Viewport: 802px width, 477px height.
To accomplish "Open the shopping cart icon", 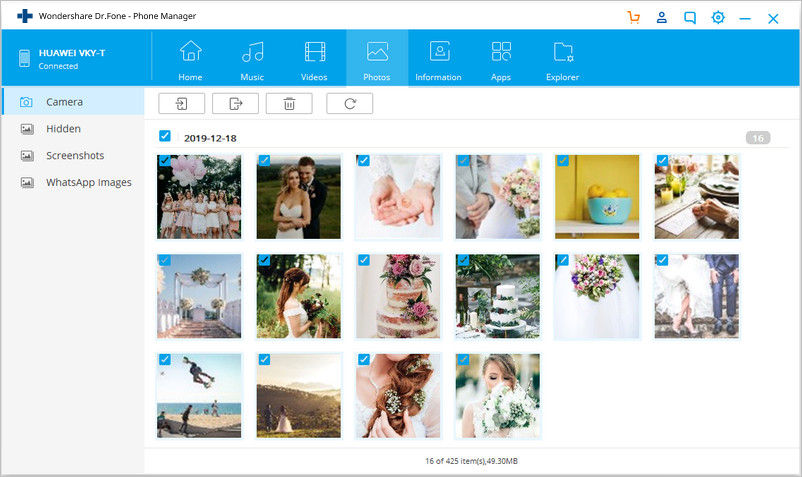I will click(633, 17).
